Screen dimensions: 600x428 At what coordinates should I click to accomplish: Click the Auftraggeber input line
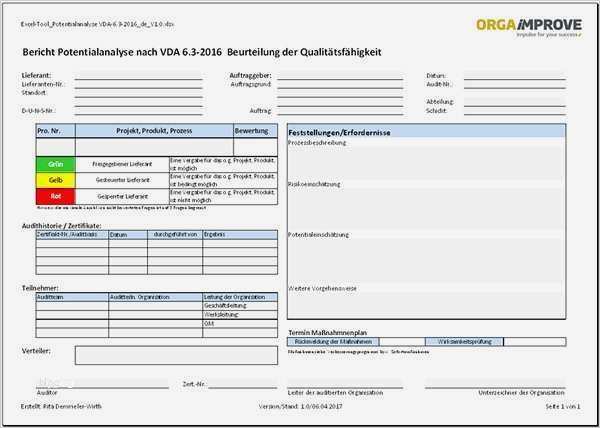pyautogui.click(x=340, y=76)
